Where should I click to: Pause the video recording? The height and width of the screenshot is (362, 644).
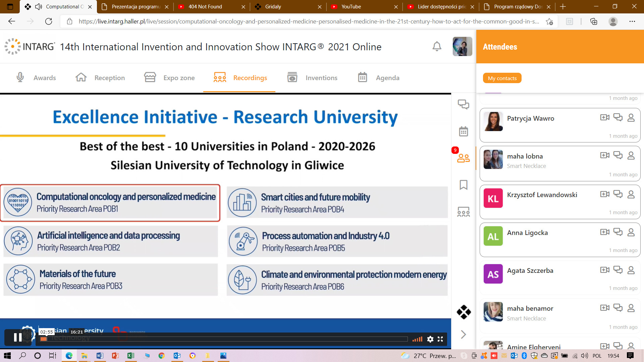18,337
